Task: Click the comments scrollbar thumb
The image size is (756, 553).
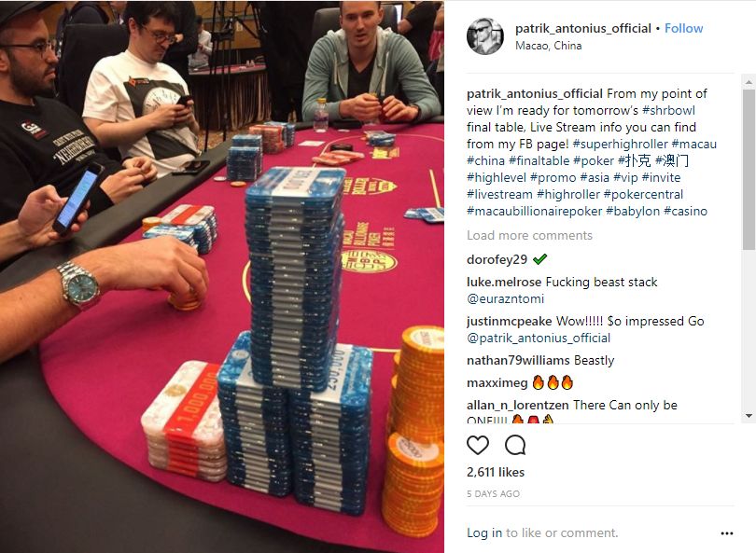Action: (749, 169)
